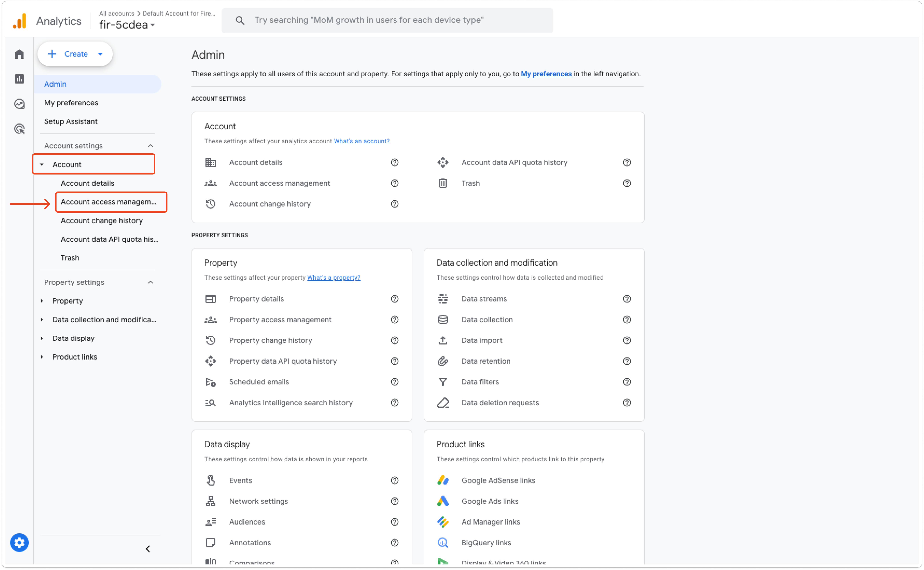Select My preferences in left navigation
The image size is (924, 570).
tap(71, 103)
